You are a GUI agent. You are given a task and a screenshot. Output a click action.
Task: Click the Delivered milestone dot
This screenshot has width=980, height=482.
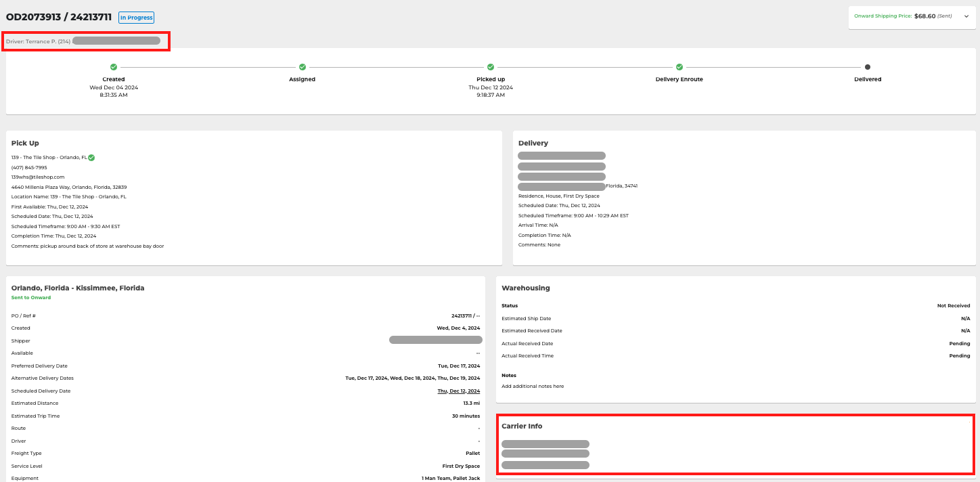point(868,67)
